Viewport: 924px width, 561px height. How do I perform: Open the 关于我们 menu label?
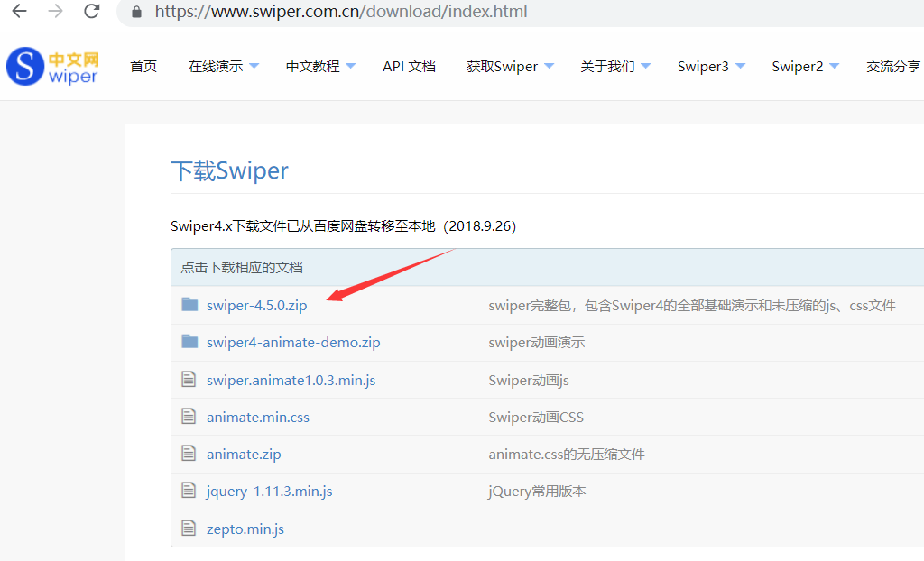click(x=607, y=67)
